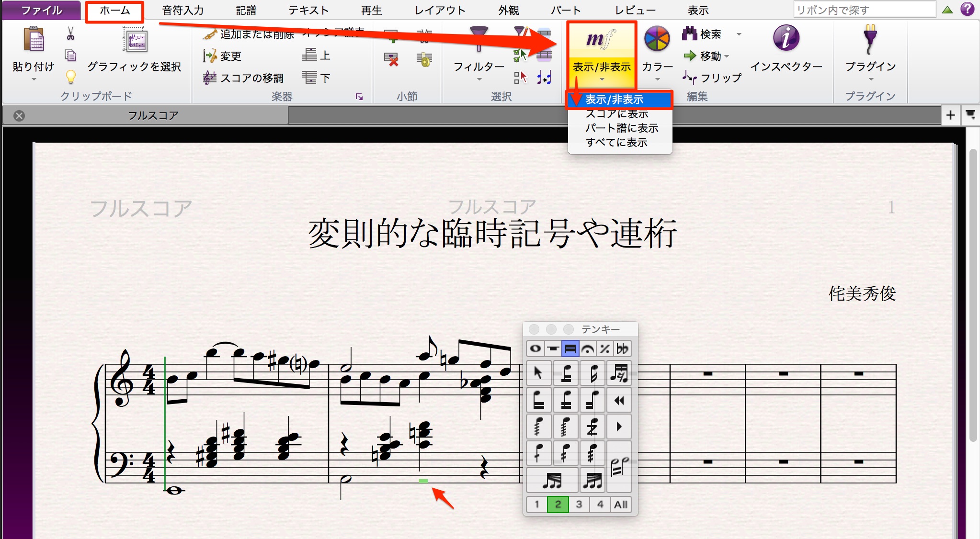980x539 pixels.
Task: Choose パート譜に表示 from the dropdown menu
Action: (x=621, y=128)
